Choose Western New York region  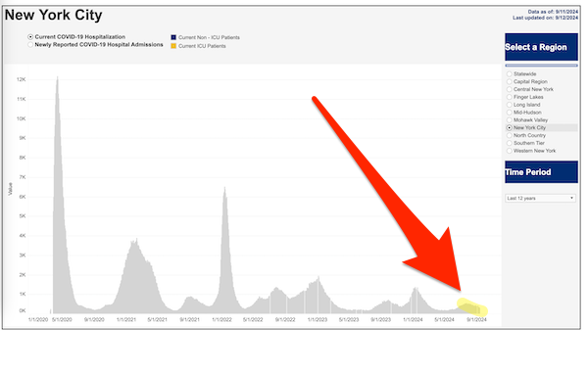pos(510,151)
